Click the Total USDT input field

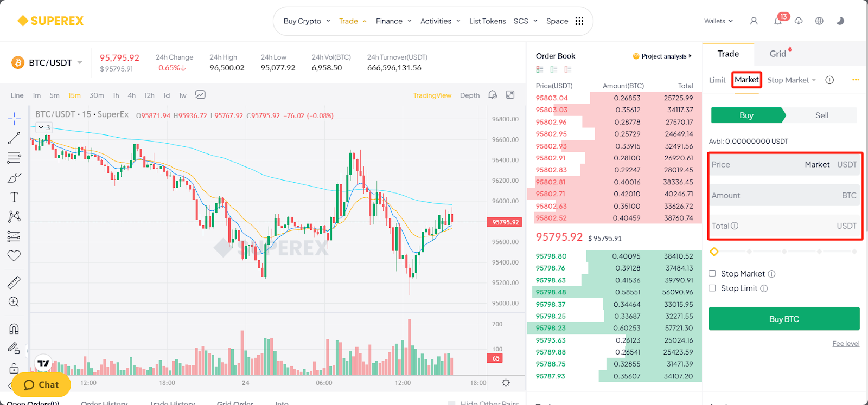point(784,226)
